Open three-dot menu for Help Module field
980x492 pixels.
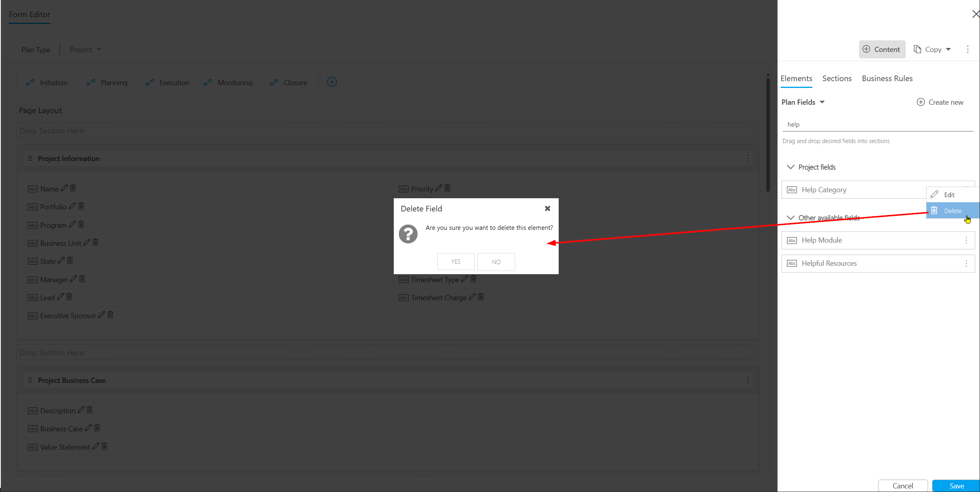(966, 240)
